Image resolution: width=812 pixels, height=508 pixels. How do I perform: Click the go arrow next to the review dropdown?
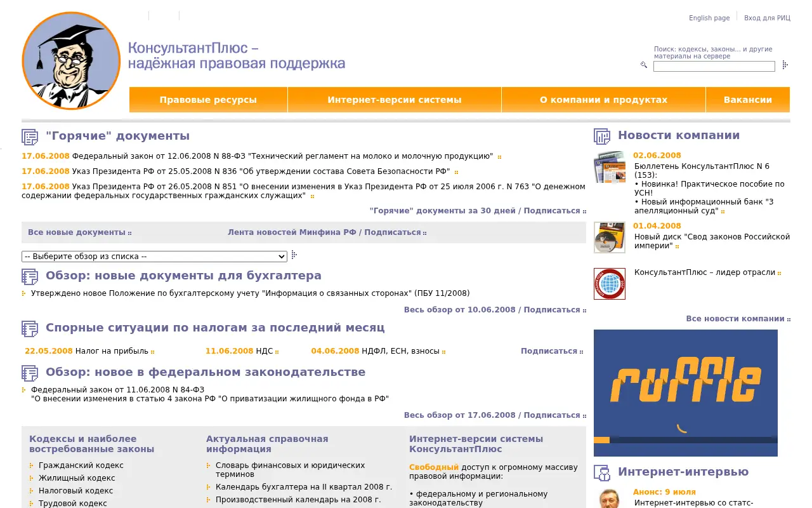point(294,255)
